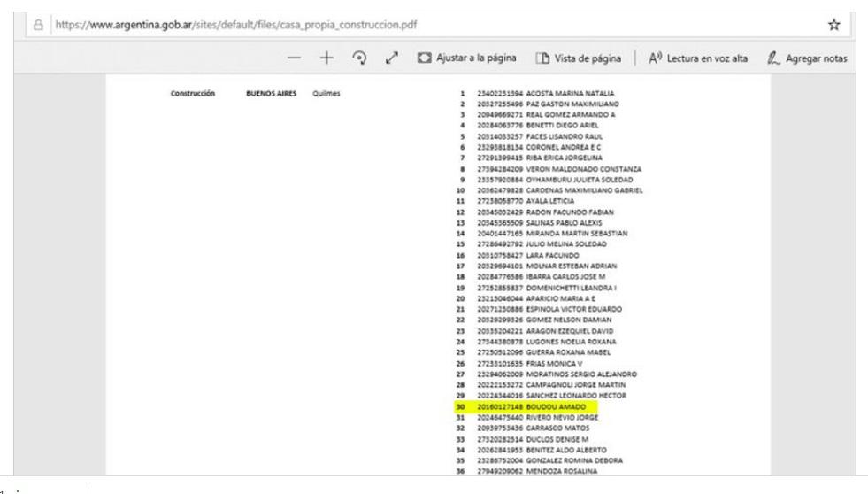Click name BENITEZ ALDO ALBERTO
Image resolution: width=868 pixels, height=494 pixels.
pos(566,451)
